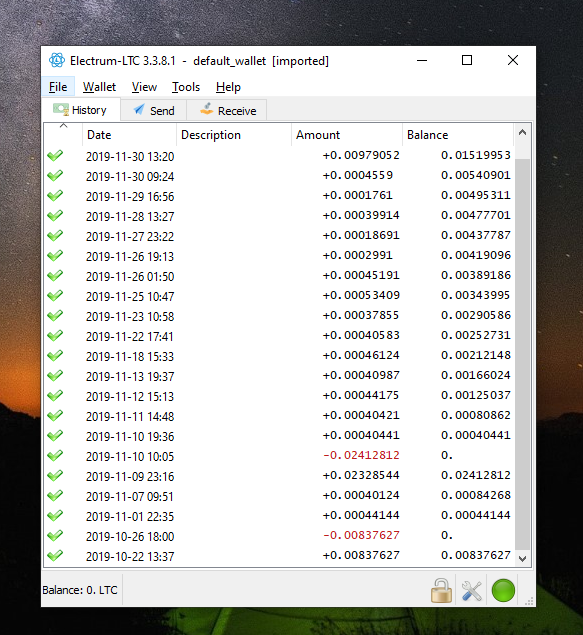The height and width of the screenshot is (635, 583).
Task: Click checkmark icon for 2019-11-23 10:58 transaction
Action: point(55,315)
